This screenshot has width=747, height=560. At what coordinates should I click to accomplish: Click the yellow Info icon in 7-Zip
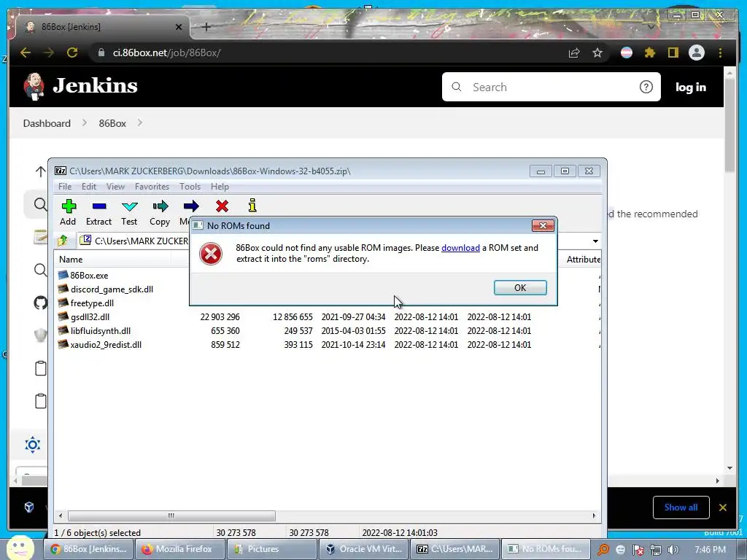252,206
